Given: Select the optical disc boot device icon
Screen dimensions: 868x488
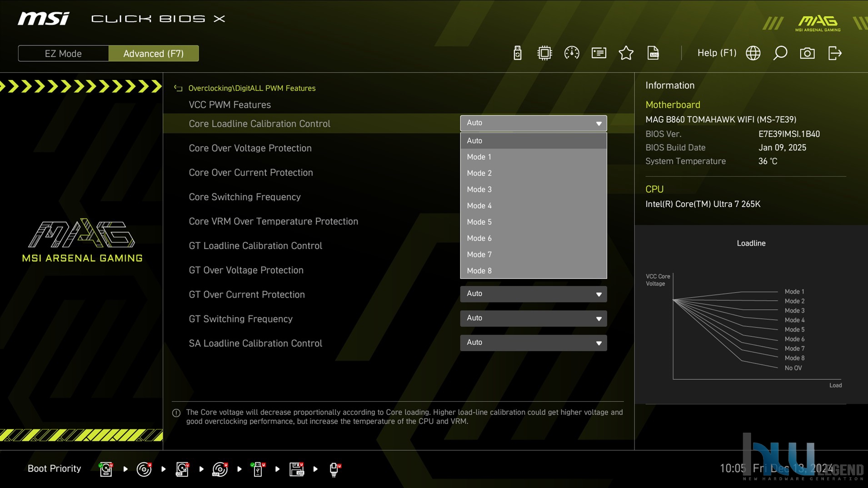Looking at the screenshot, I should [x=144, y=469].
